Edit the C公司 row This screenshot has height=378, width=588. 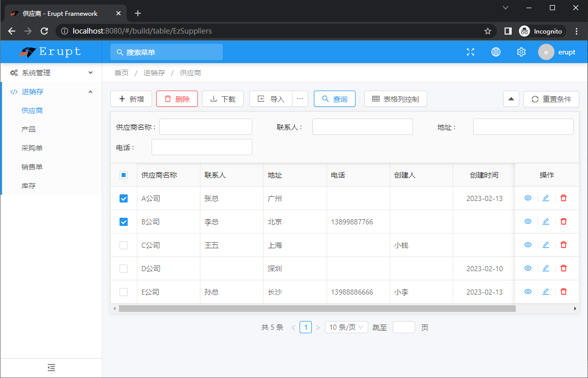(546, 245)
